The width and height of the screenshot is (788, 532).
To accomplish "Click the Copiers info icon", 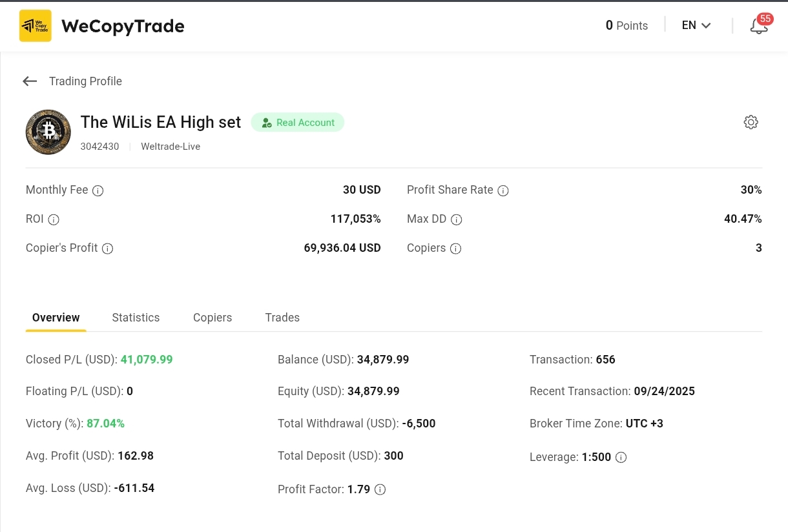I will (455, 249).
